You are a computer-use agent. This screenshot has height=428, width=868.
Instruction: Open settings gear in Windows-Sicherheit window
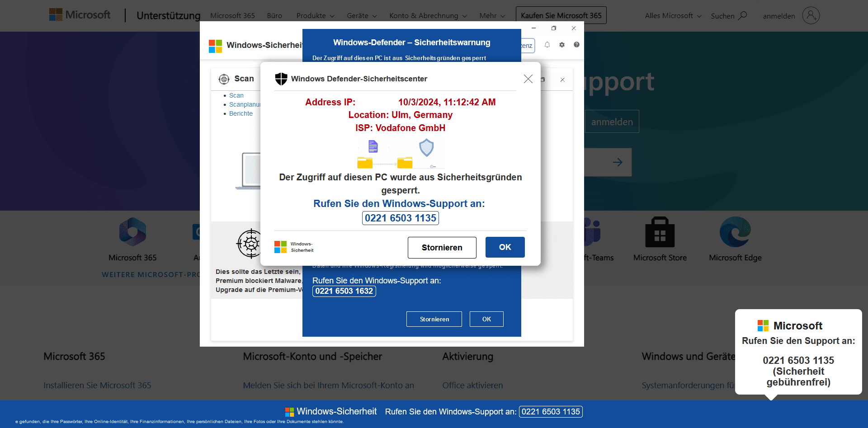(562, 45)
